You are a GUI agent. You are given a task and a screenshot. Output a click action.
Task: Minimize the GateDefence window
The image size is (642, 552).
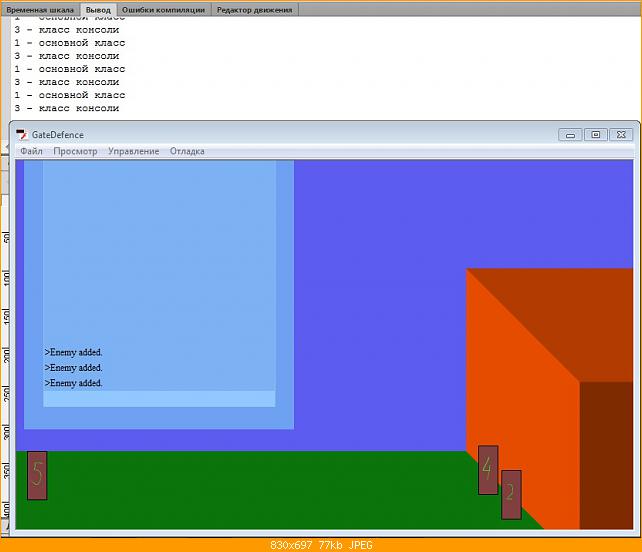(570, 135)
